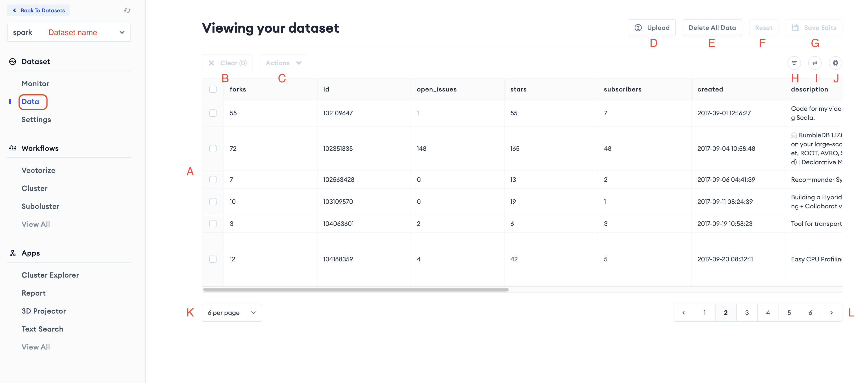This screenshot has height=383, width=868.
Task: Click the Dataset section icon
Action: (13, 62)
